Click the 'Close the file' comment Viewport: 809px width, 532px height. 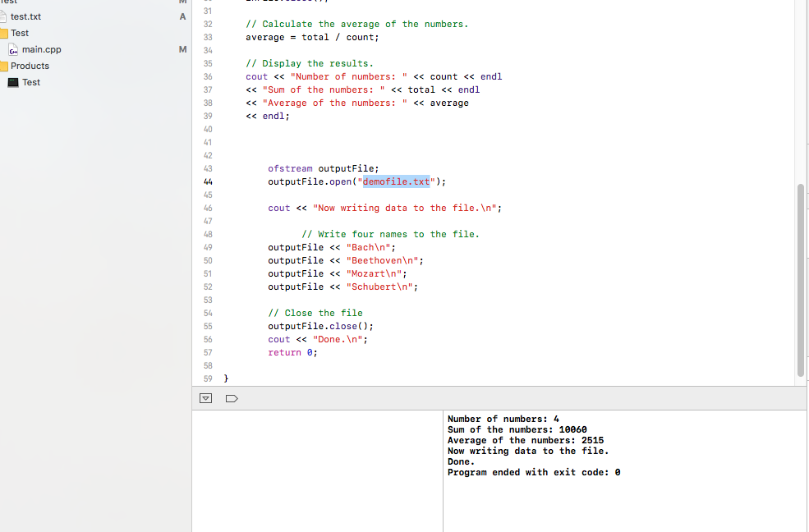pos(315,313)
